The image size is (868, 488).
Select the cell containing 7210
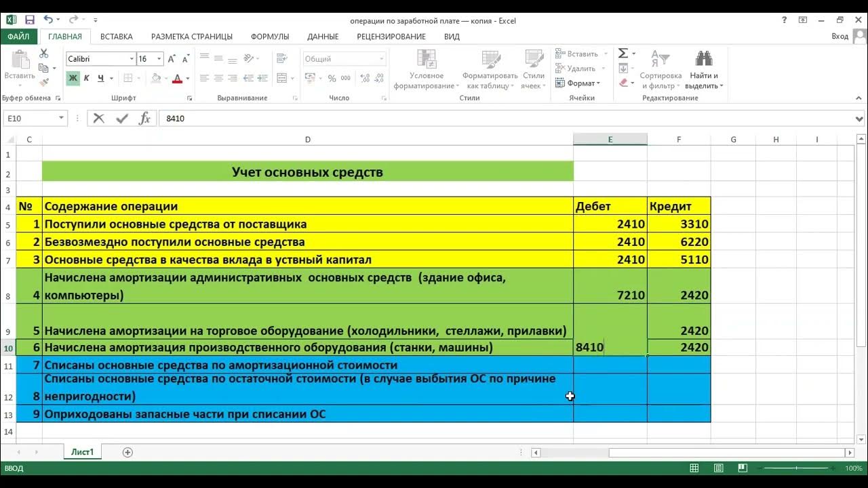coord(610,286)
